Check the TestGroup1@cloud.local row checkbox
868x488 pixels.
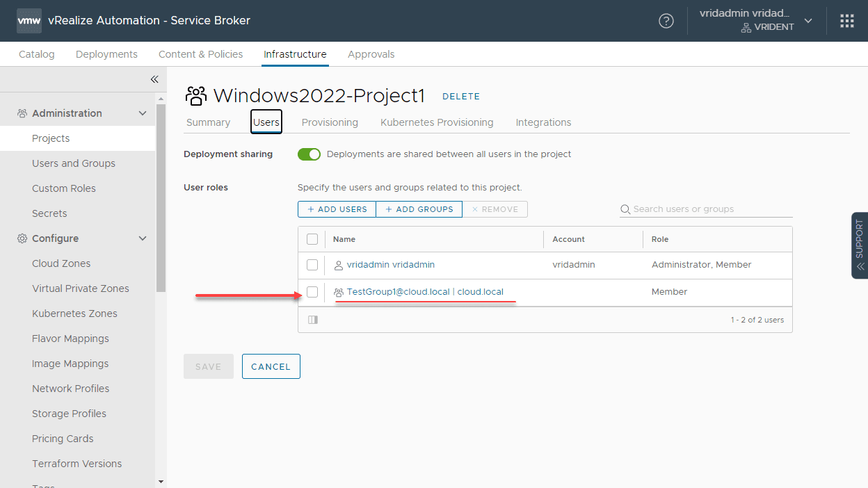[x=312, y=292]
